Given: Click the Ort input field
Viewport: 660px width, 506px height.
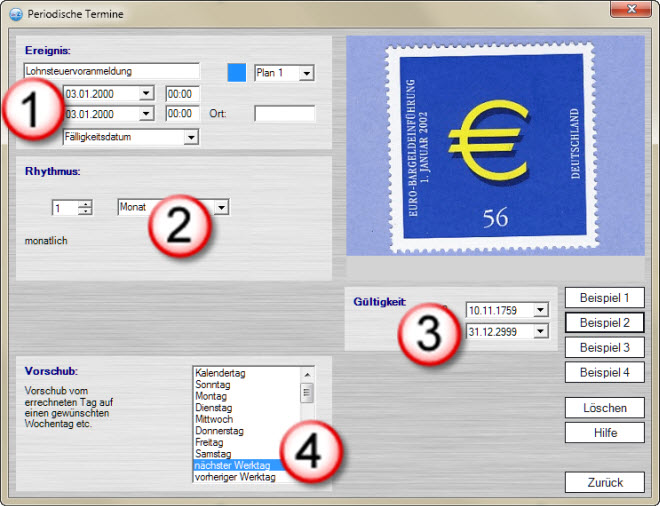Looking at the screenshot, I should click(284, 114).
